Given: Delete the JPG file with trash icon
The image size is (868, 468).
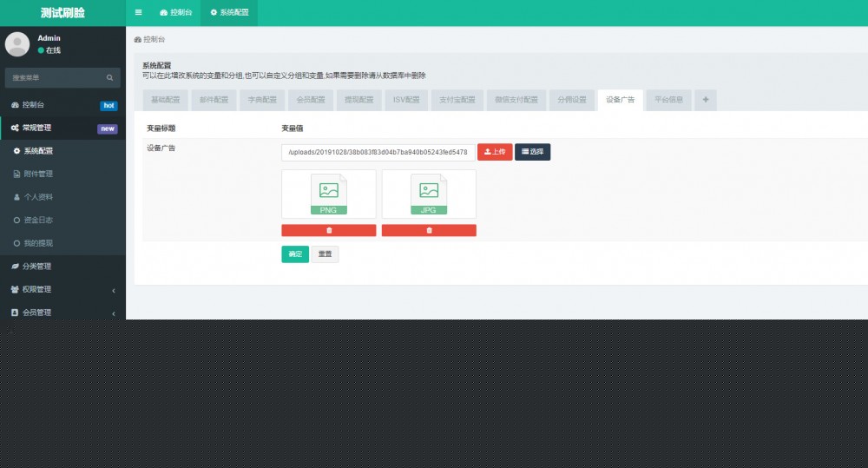Looking at the screenshot, I should coord(429,230).
